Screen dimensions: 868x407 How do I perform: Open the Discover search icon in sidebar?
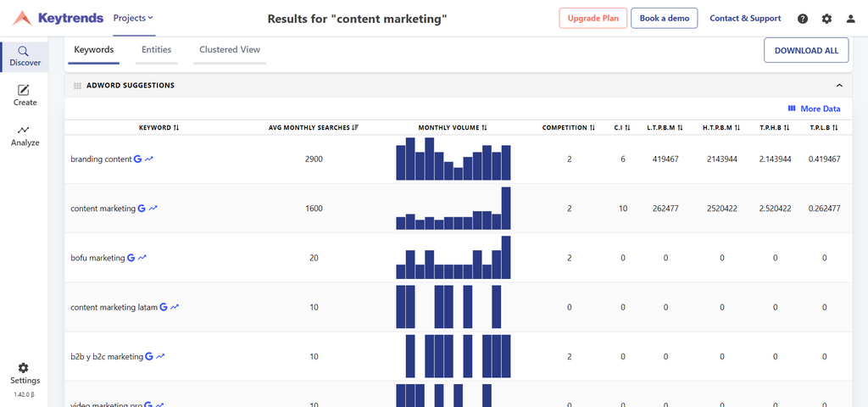tap(23, 51)
